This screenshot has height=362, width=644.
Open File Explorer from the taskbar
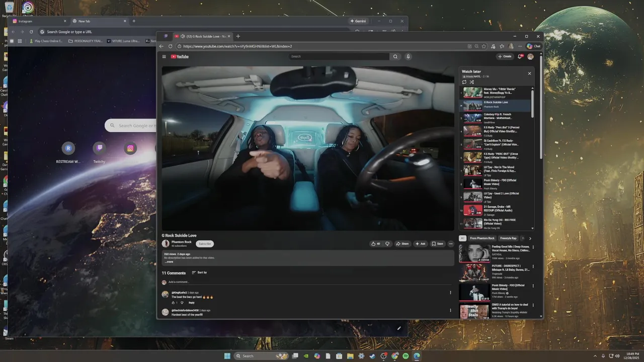[x=350, y=356]
